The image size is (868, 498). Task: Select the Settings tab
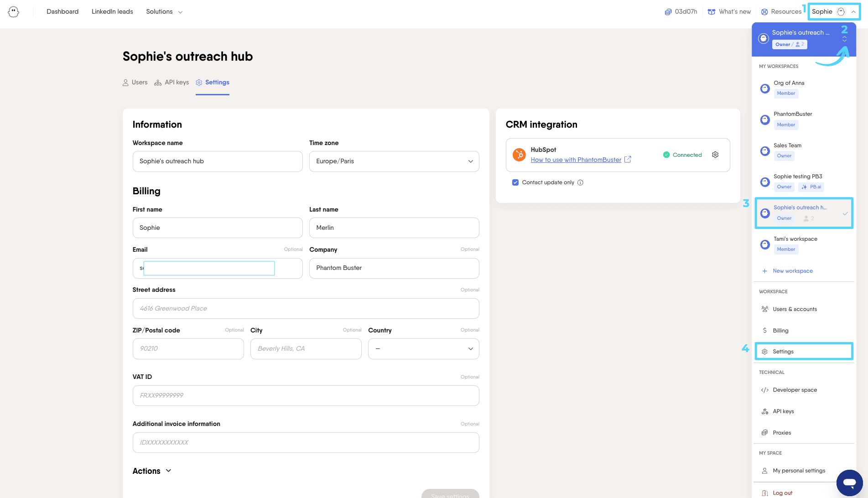[213, 83]
